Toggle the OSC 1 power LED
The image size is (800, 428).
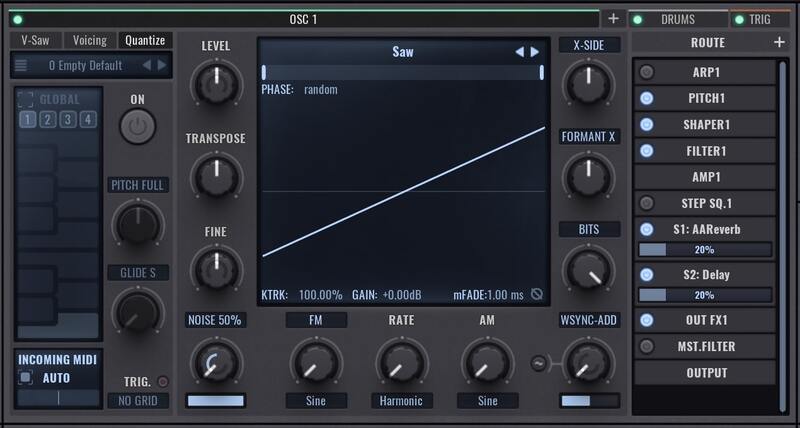click(18, 20)
